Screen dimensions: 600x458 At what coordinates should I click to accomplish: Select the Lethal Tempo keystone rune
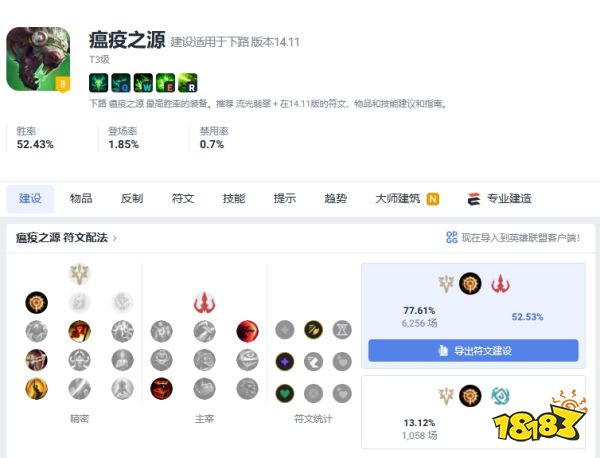click(x=36, y=302)
